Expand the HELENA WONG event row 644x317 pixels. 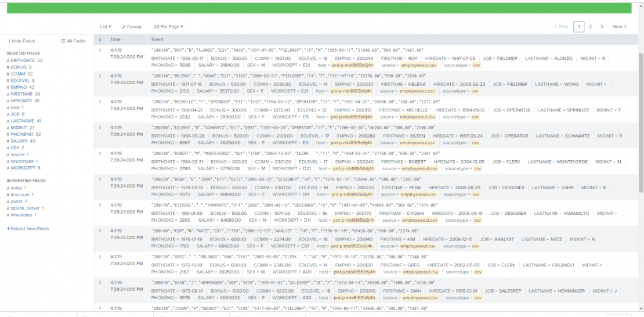[x=100, y=76]
